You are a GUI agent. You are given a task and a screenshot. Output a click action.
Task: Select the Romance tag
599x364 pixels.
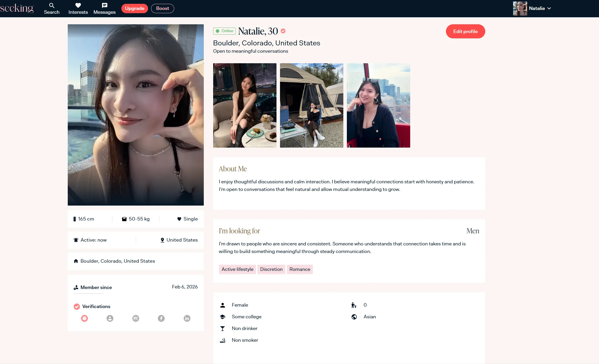(x=300, y=269)
